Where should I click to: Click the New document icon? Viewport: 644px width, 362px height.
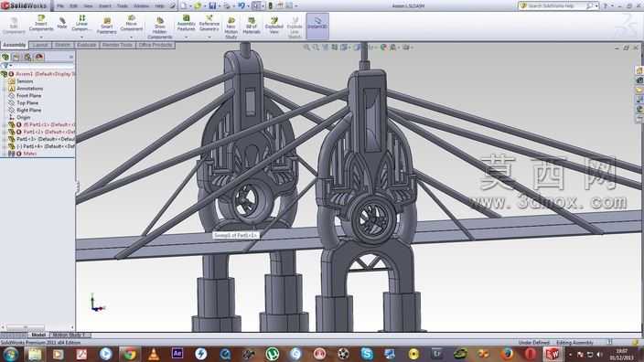[184, 5]
